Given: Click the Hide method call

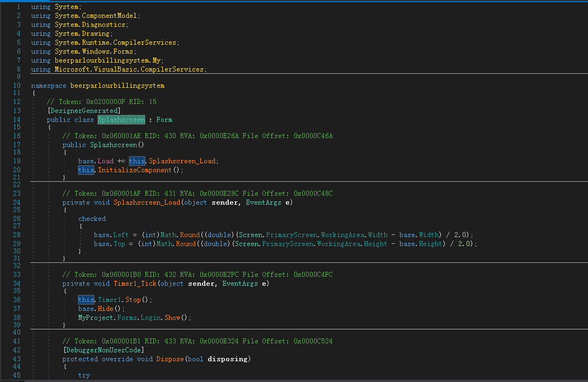Looking at the screenshot, I should pyautogui.click(x=106, y=309).
